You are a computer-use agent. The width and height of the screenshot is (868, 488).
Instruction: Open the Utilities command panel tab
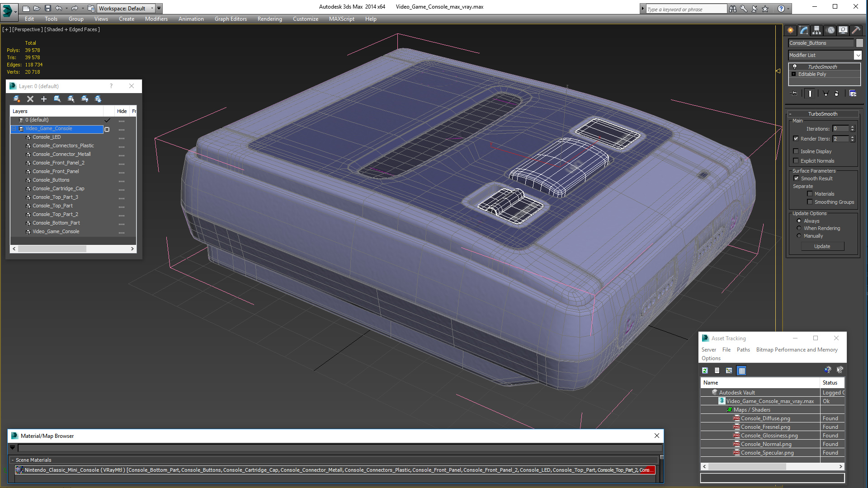pyautogui.click(x=856, y=30)
